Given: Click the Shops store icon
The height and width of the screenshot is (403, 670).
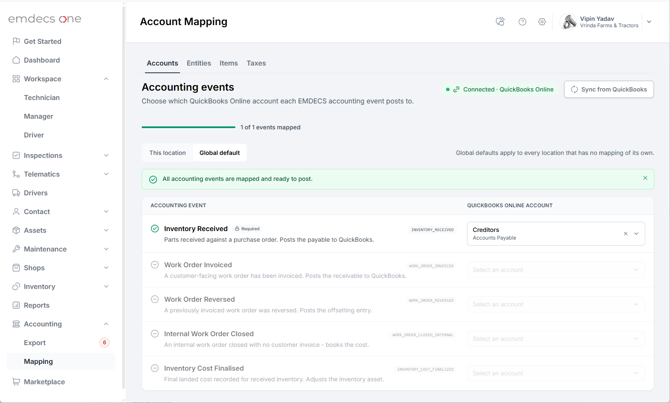Looking at the screenshot, I should 16,268.
